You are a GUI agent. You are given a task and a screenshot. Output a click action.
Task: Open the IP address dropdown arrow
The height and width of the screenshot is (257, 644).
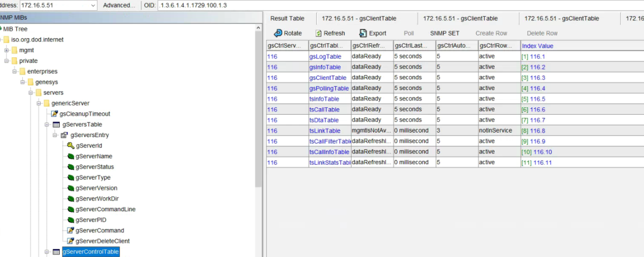(x=93, y=5)
